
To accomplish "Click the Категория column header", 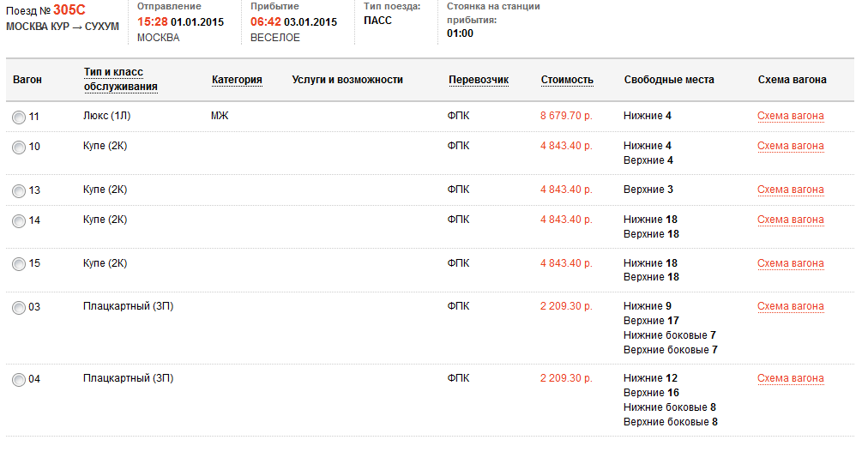I will coord(237,80).
